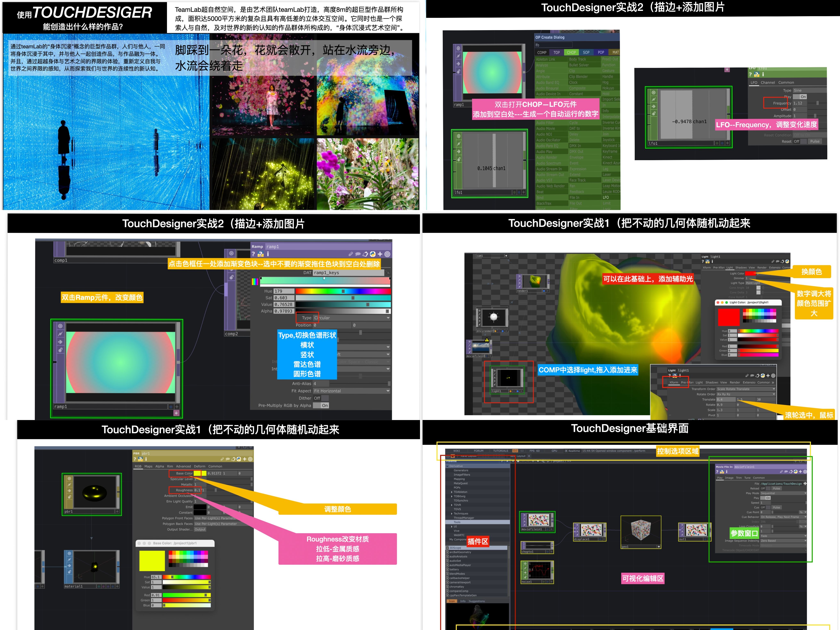Collapse the Derivative tree in Palette

tap(447, 466)
